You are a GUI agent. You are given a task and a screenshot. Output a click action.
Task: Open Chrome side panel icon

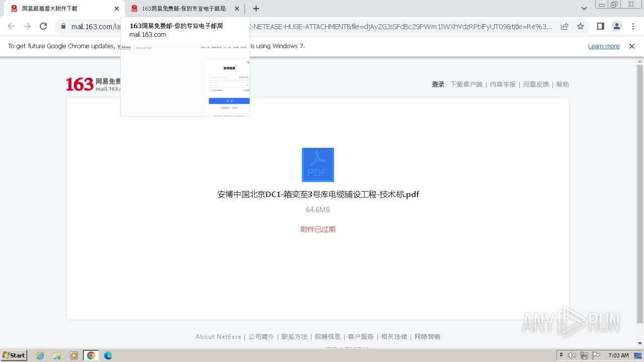pyautogui.click(x=600, y=26)
